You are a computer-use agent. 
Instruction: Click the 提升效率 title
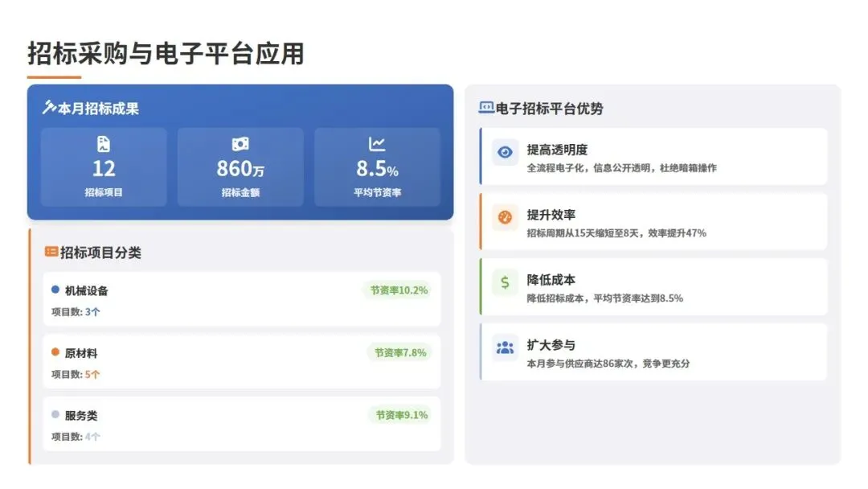[551, 215]
